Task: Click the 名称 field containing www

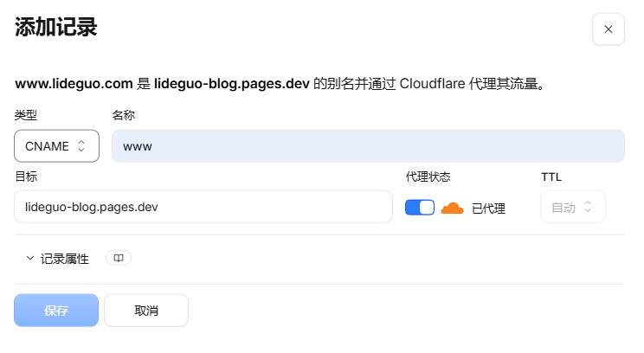Action: pyautogui.click(x=368, y=145)
